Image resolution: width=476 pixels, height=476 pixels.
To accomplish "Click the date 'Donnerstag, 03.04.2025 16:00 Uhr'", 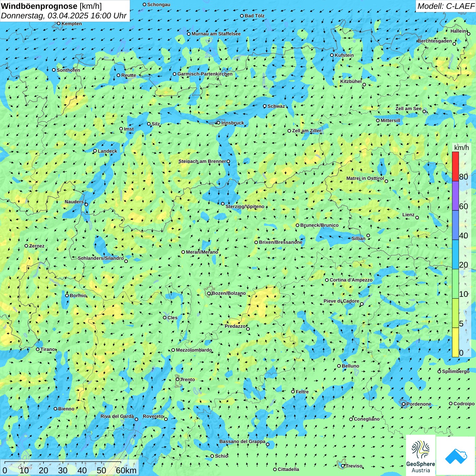I will click(x=64, y=16).
